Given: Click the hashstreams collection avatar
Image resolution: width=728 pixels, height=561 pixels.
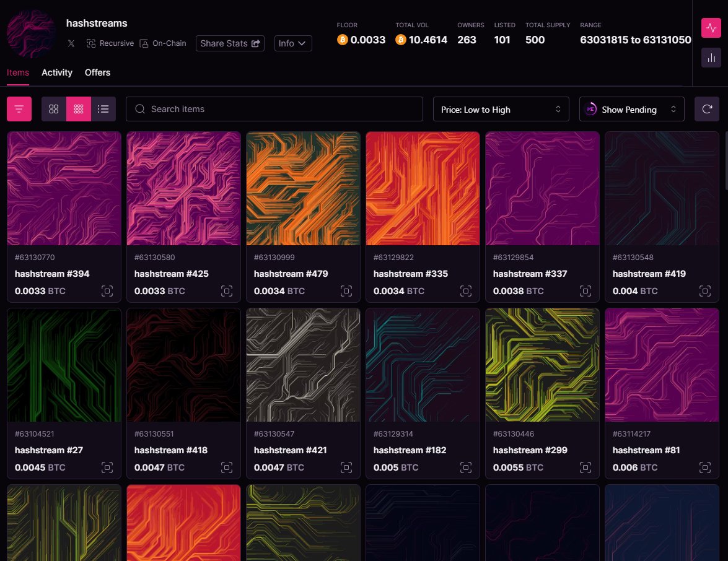Looking at the screenshot, I should tap(31, 33).
